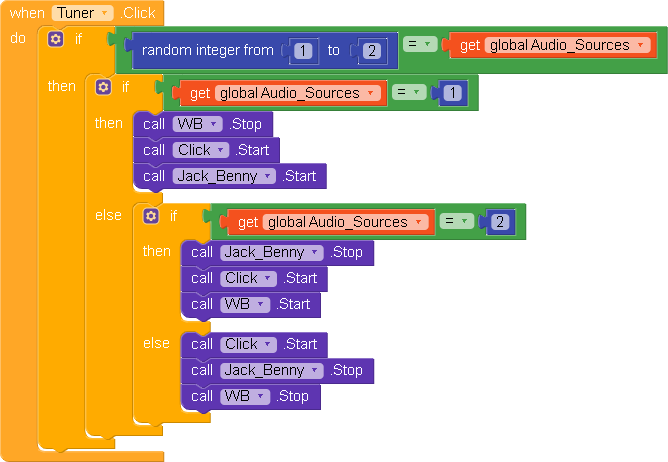668x462 pixels.
Task: Open the Click dropdown in the call directly above WB .Start
Action: 248,278
